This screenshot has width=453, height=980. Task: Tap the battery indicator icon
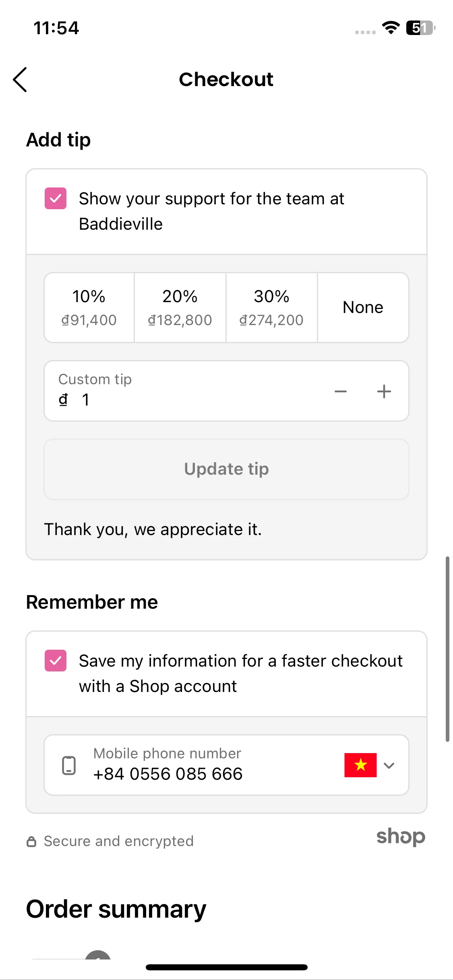tap(420, 28)
